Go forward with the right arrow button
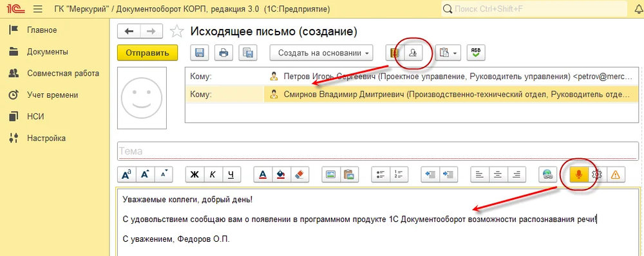 tap(151, 31)
